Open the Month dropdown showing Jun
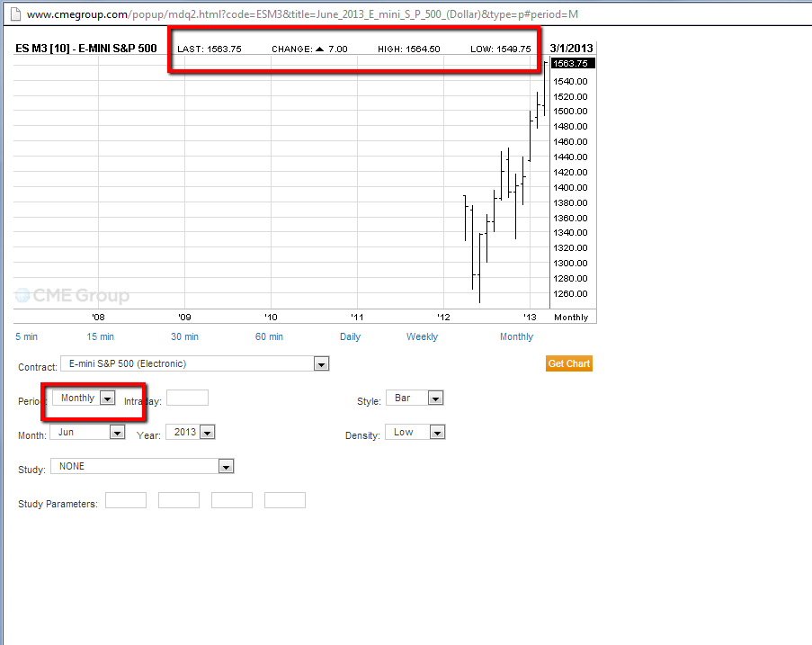Viewport: 812px width, 645px height. (87, 432)
